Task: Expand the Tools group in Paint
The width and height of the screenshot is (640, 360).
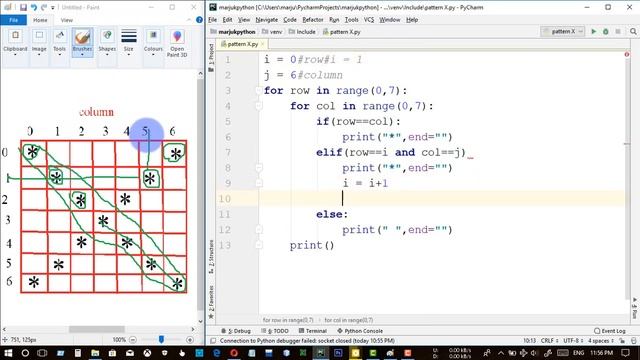Action: pos(59,42)
